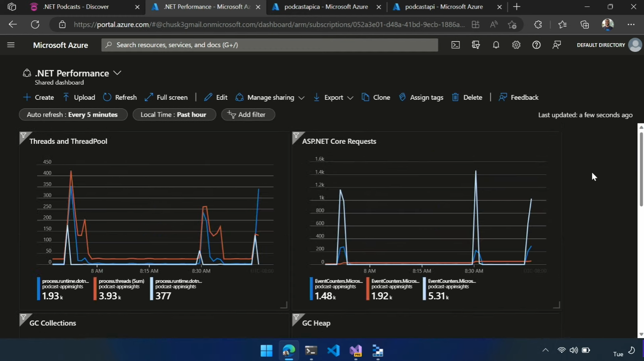
Task: Change Auto refresh every 5 minutes setting
Action: 73,115
